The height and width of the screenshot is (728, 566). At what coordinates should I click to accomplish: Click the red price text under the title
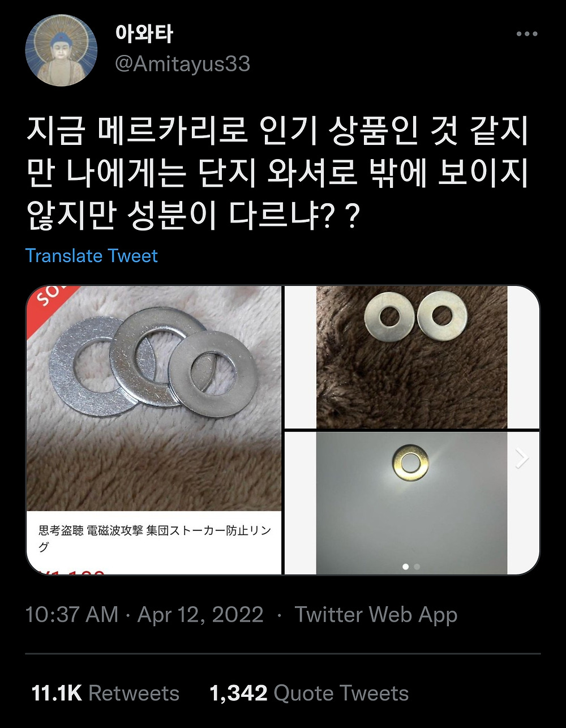74,571
